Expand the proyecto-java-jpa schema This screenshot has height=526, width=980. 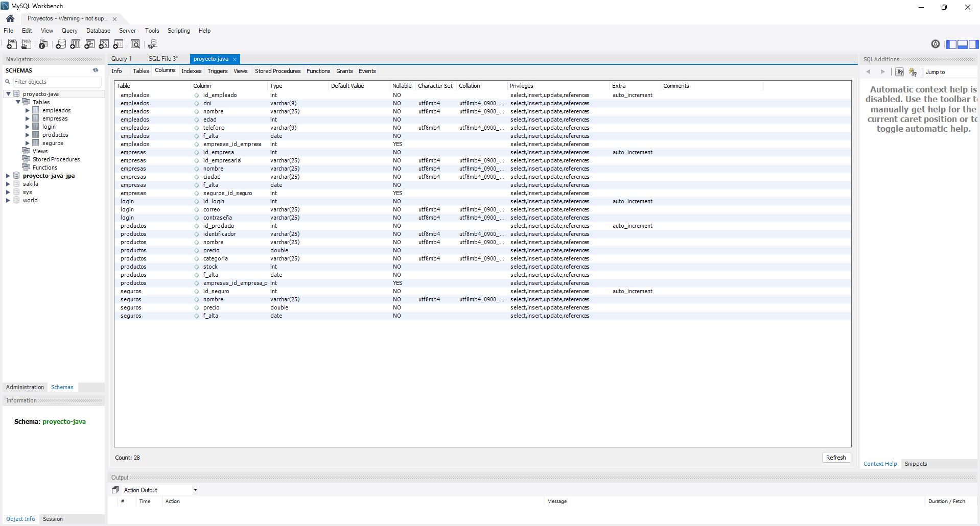tap(8, 176)
